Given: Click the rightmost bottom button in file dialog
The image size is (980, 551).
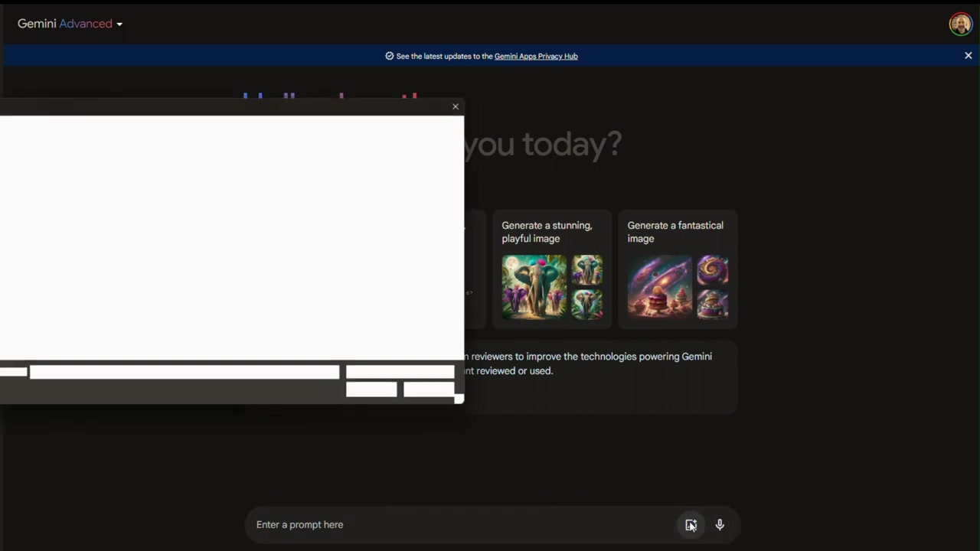Looking at the screenshot, I should tap(429, 390).
